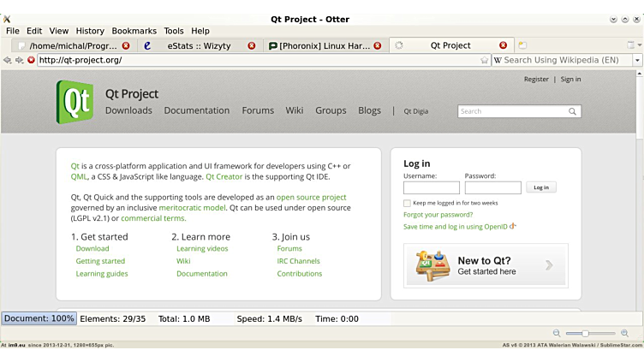Click into the Username input field

pyautogui.click(x=431, y=187)
